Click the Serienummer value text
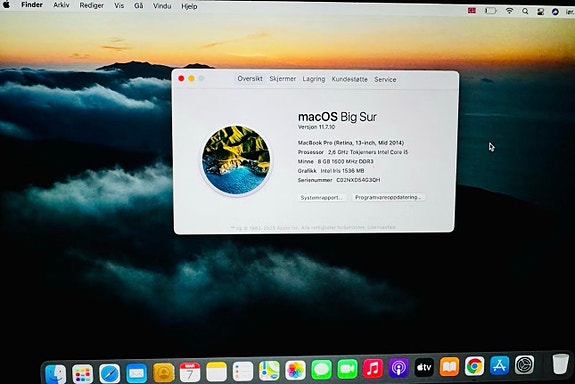Viewport: 575px width, 384px height. (x=358, y=180)
